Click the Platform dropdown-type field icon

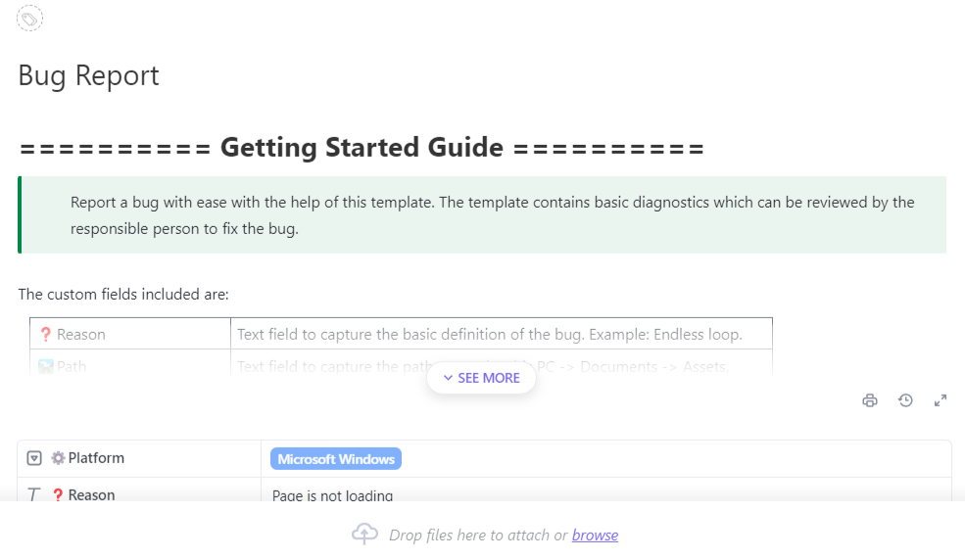[x=34, y=458]
